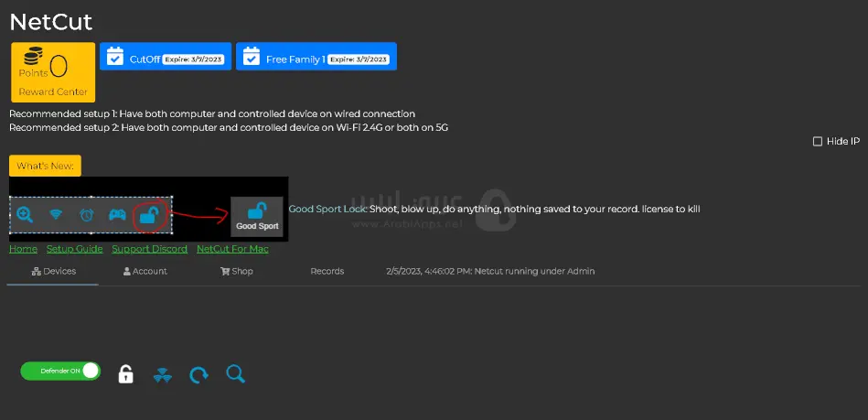Image resolution: width=868 pixels, height=420 pixels.
Task: Open the Reward Center tile
Action: pos(53,92)
